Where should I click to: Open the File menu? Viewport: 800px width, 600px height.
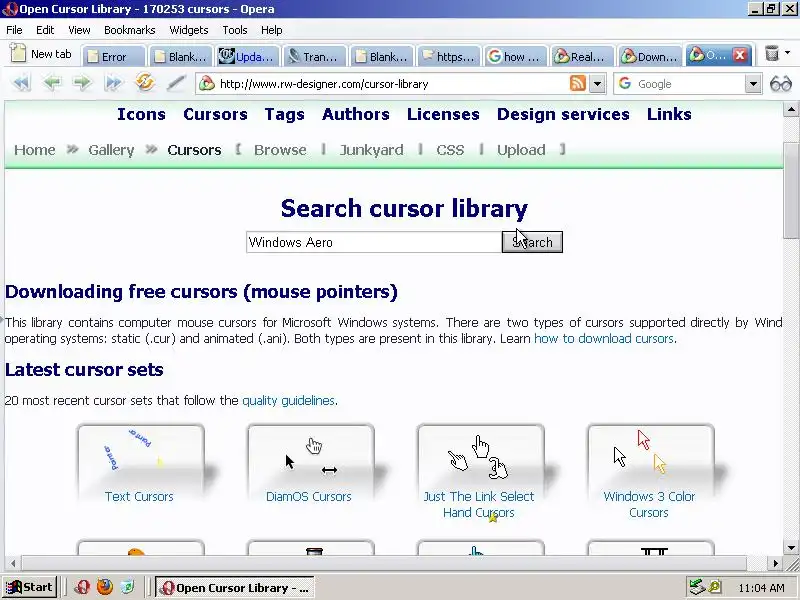pos(14,30)
